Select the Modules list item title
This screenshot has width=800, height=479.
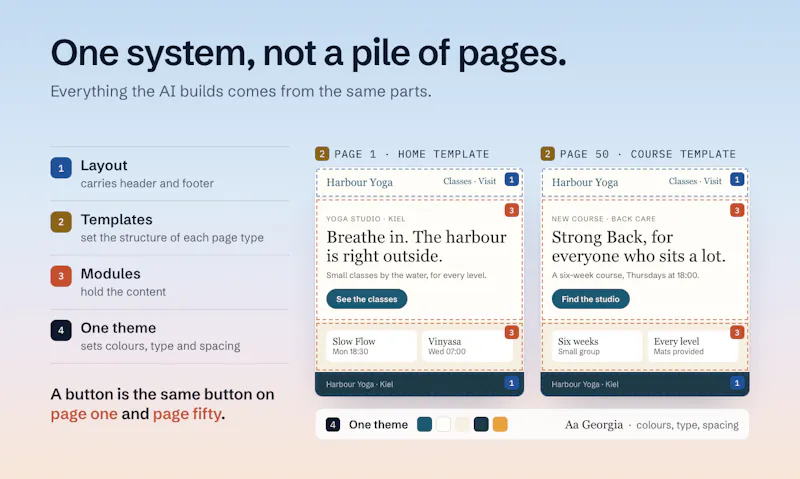point(111,274)
